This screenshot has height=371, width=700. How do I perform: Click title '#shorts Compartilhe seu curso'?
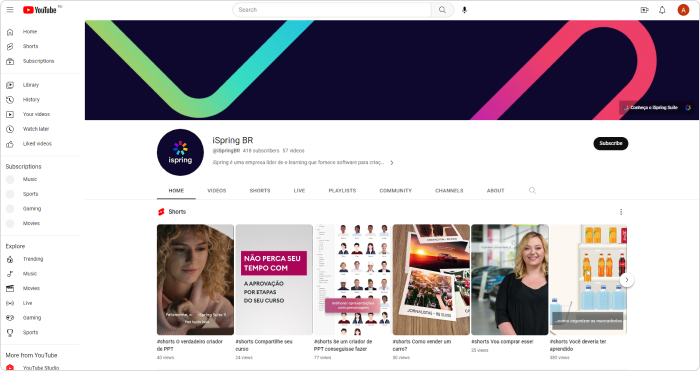point(264,345)
